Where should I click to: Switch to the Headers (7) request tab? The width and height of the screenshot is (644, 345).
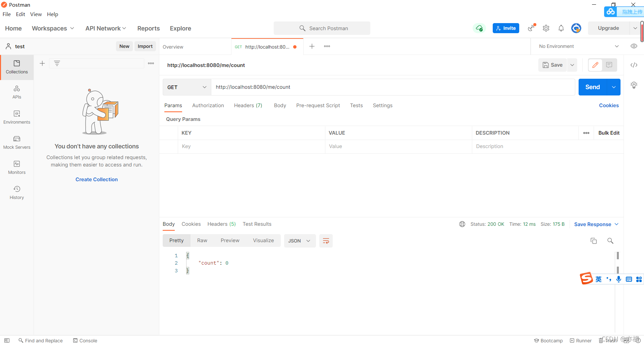click(x=248, y=106)
